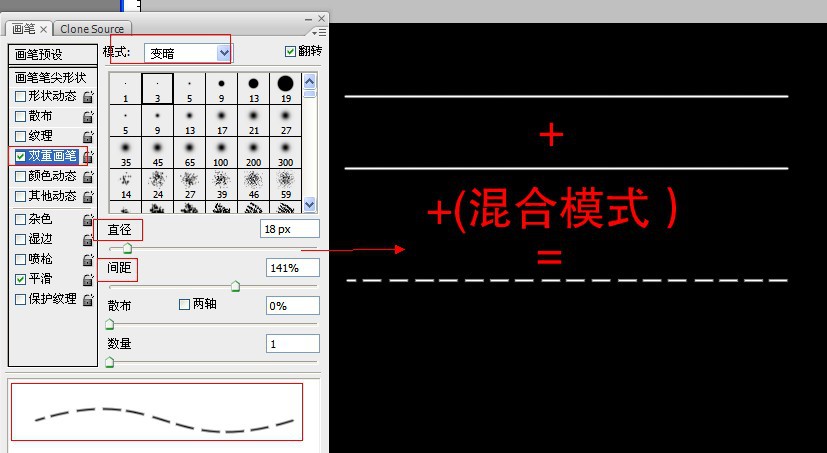Click brush list scrollbar up arrow

pos(310,81)
